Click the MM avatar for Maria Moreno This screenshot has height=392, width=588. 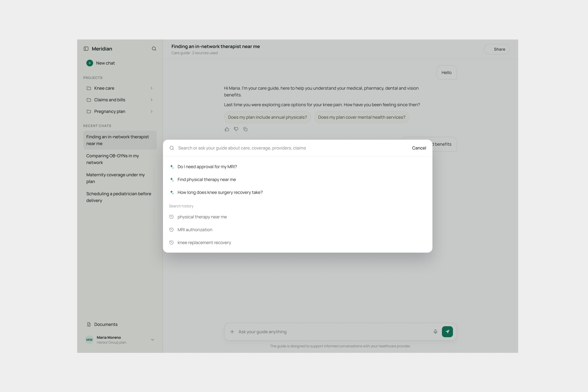pos(89,340)
